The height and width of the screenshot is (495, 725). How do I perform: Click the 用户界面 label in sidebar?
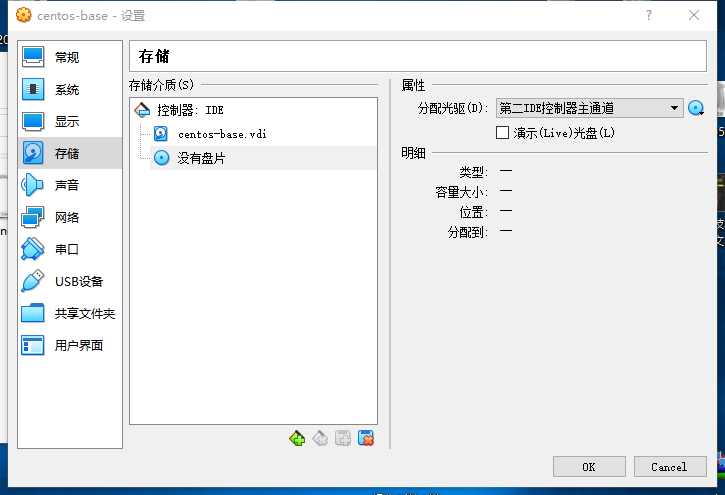click(79, 345)
